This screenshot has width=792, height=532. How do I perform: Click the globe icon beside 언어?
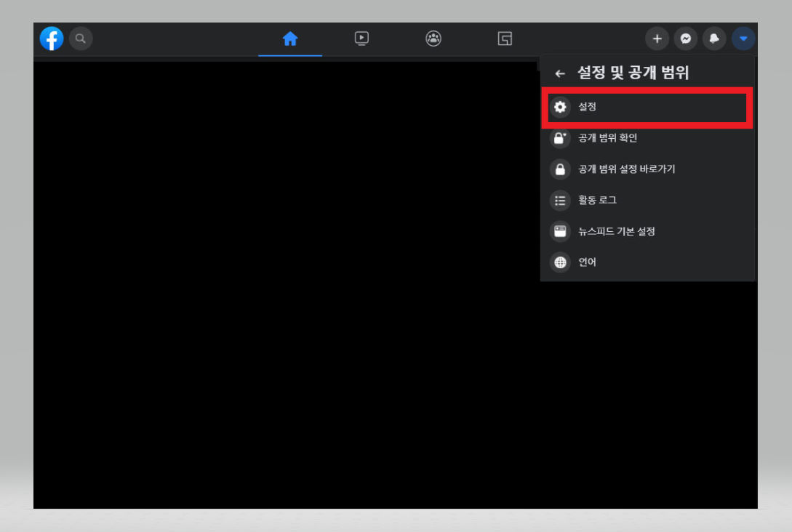(x=560, y=262)
